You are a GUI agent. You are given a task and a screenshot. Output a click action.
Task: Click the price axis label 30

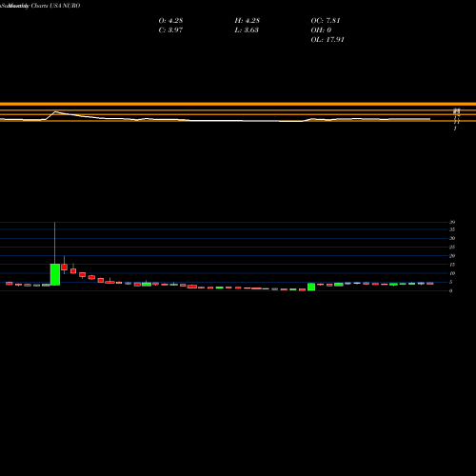[452, 238]
